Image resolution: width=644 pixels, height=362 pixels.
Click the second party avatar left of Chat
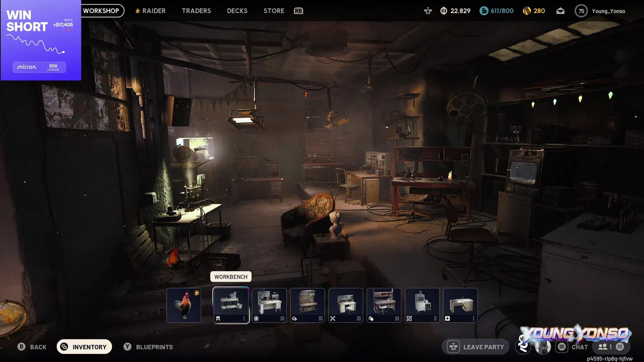(543, 347)
